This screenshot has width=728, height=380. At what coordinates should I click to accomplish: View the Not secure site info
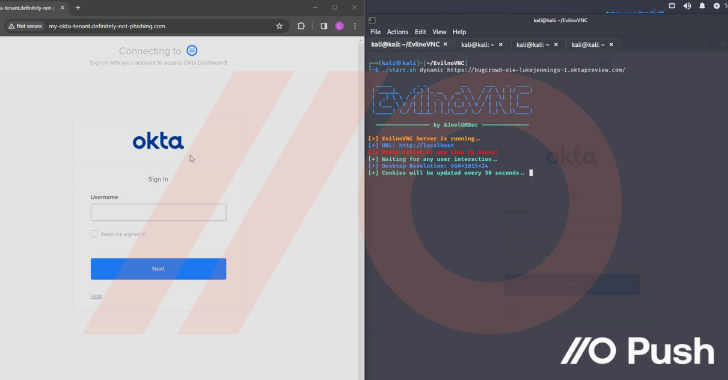26,26
